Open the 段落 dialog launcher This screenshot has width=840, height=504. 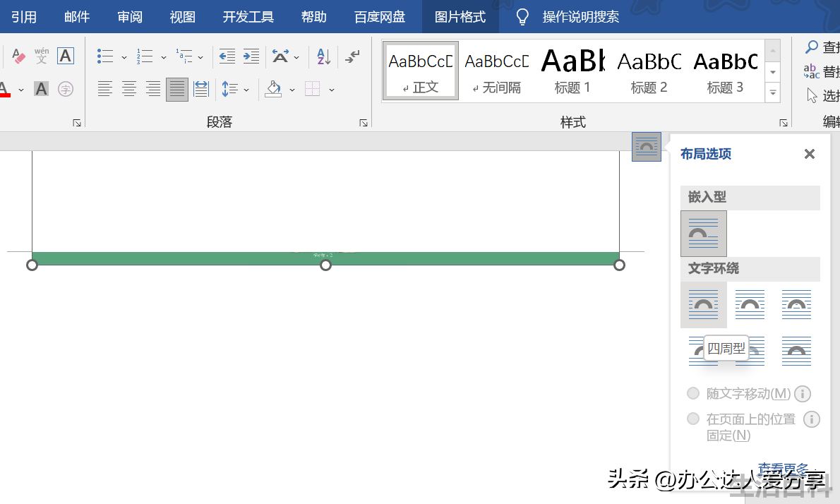(x=364, y=124)
